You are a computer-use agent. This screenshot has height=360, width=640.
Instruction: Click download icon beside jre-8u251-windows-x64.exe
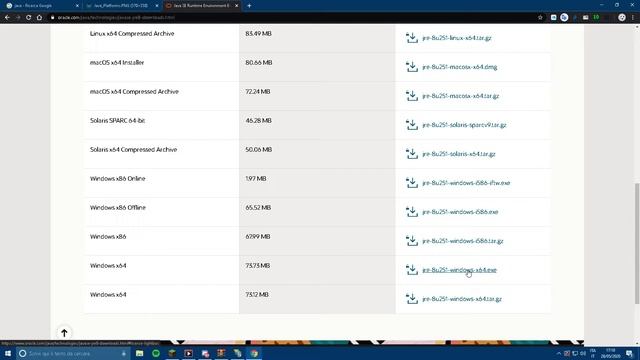412,269
